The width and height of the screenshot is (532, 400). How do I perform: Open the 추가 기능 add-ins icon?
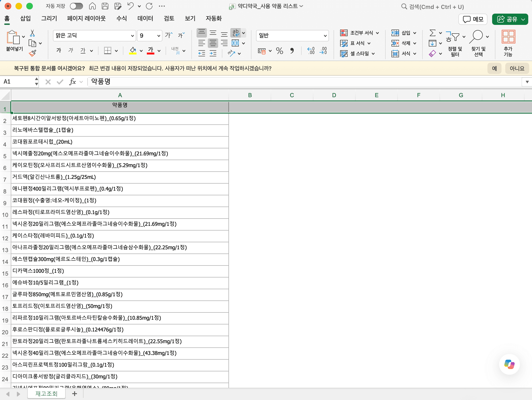[x=508, y=43]
